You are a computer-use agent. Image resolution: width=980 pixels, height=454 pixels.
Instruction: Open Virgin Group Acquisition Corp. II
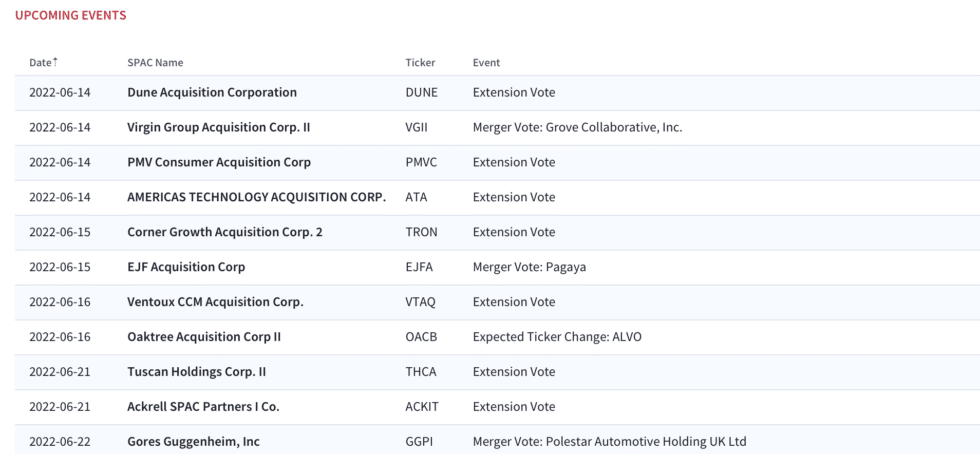(219, 128)
